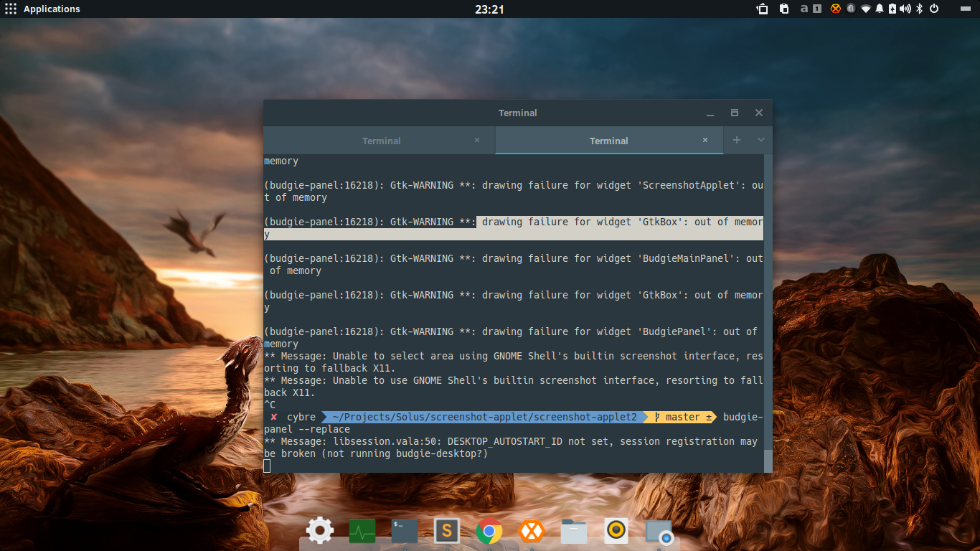980x551 pixels.
Task: Click the terminal vertical scrollbar handle
Action: click(768, 461)
